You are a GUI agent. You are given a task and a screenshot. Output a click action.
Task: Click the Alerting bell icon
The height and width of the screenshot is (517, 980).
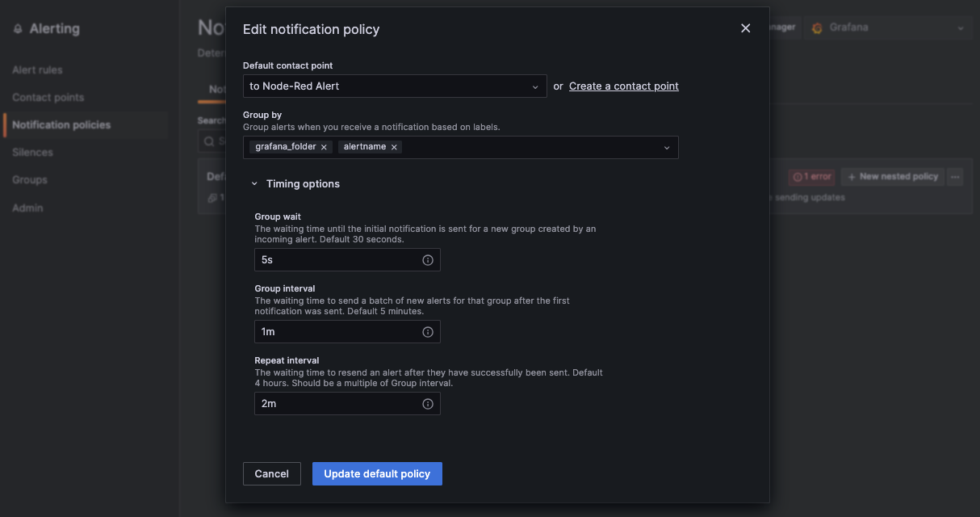pos(19,29)
